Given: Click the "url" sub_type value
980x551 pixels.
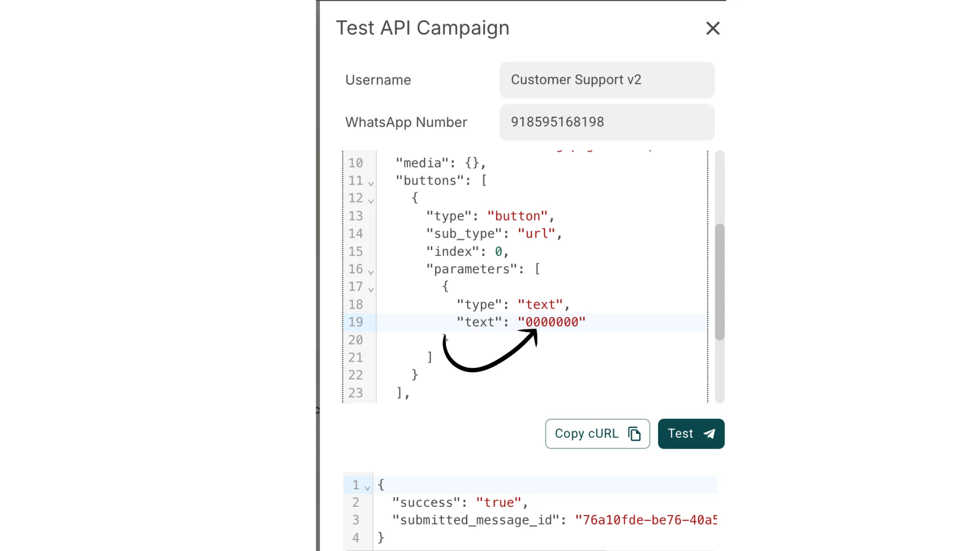Looking at the screenshot, I should pyautogui.click(x=537, y=234).
